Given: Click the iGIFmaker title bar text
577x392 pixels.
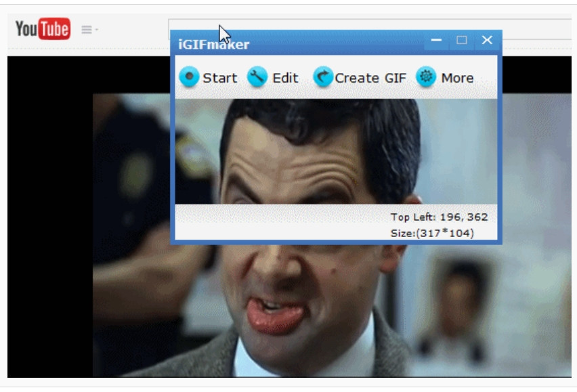Looking at the screenshot, I should [214, 45].
